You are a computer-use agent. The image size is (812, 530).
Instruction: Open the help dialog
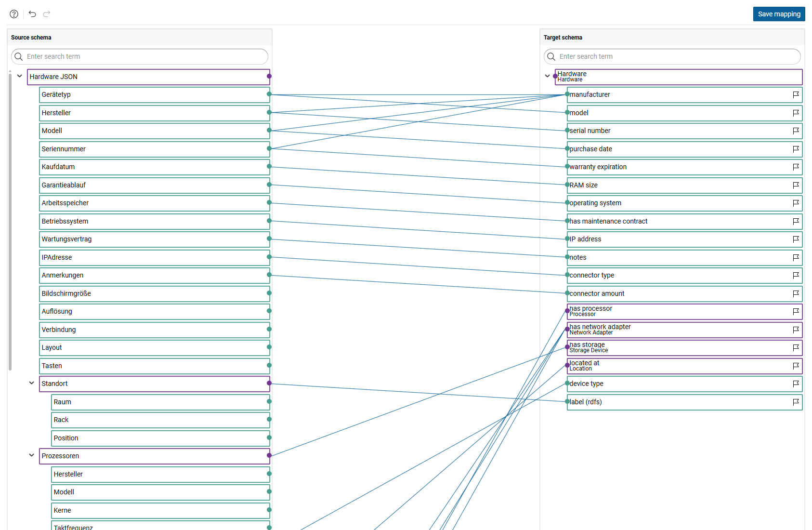pyautogui.click(x=13, y=14)
